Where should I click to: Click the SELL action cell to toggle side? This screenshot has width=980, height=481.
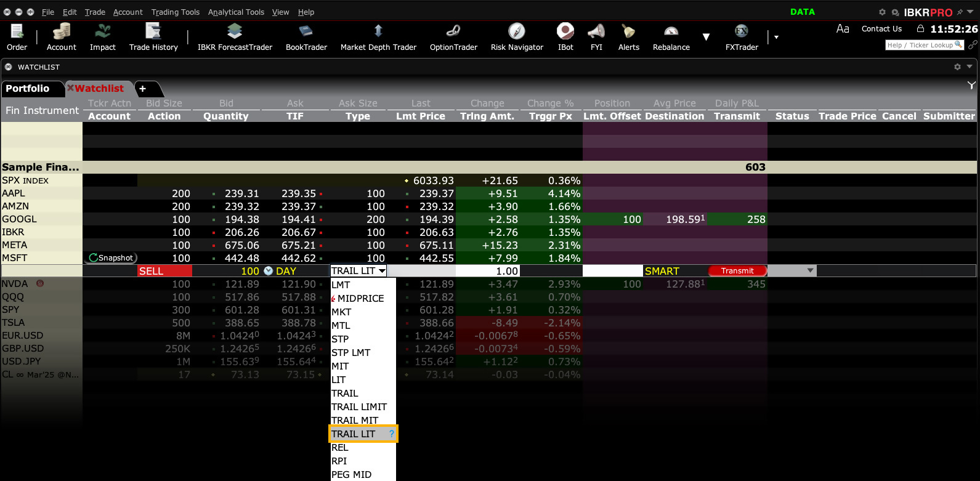pos(164,271)
